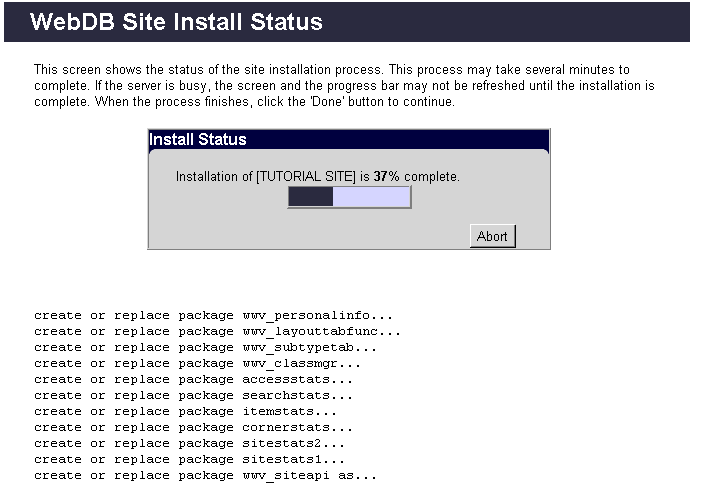Click the 37% completion text
Screen dimensions: 718x487
click(386, 176)
